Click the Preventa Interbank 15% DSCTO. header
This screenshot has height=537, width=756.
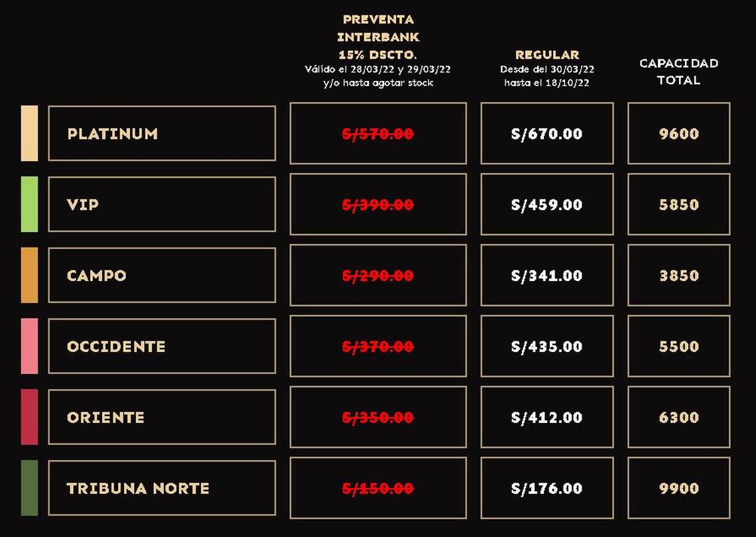378,37
